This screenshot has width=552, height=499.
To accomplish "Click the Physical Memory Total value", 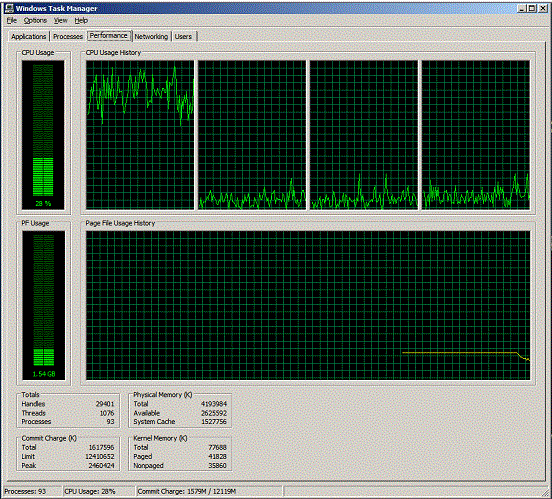I will click(214, 404).
